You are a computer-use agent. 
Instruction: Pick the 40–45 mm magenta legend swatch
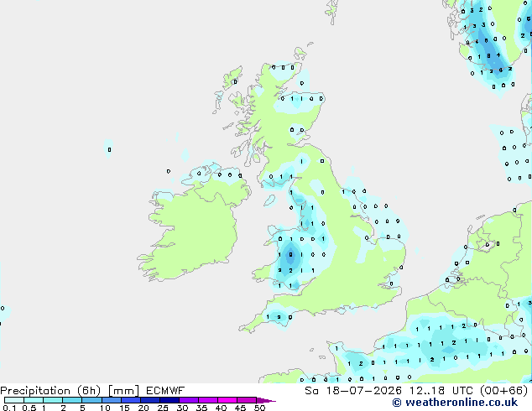click(227, 400)
